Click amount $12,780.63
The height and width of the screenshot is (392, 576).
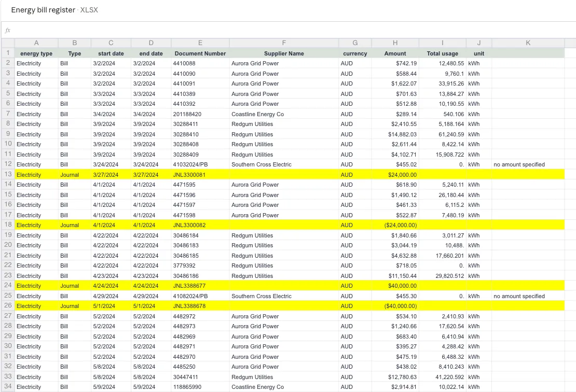[x=395, y=376]
